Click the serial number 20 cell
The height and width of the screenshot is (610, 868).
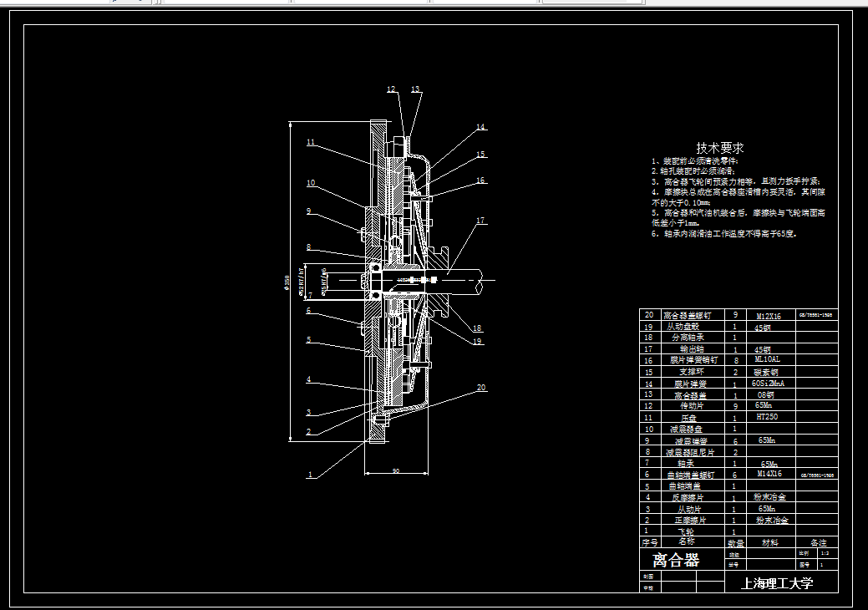pos(649,314)
